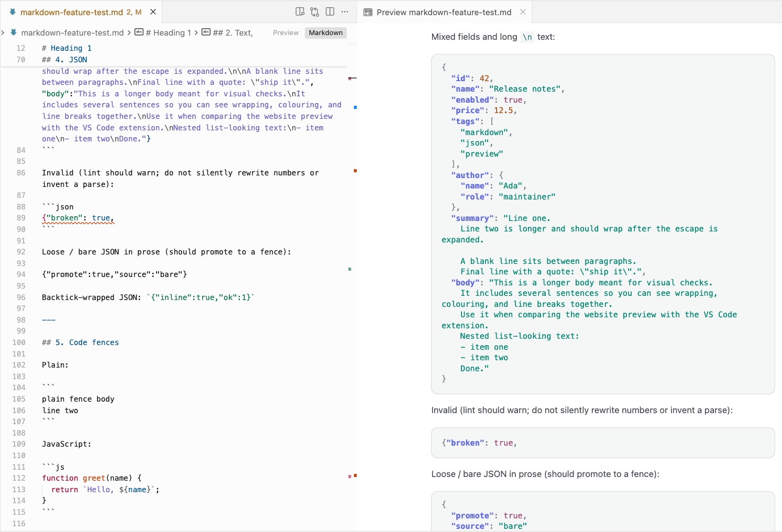Click 'Mixed fields and long \n text:' in preview
782x532 pixels.
[493, 37]
